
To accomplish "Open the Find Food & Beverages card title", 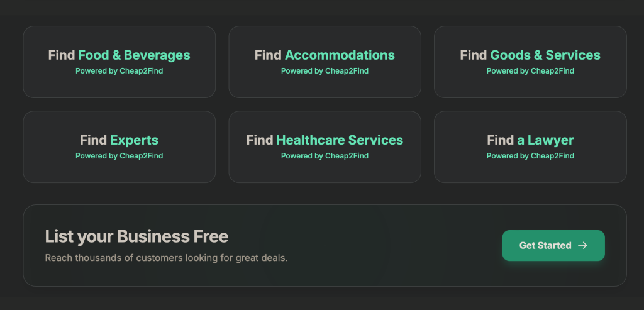I will [119, 55].
